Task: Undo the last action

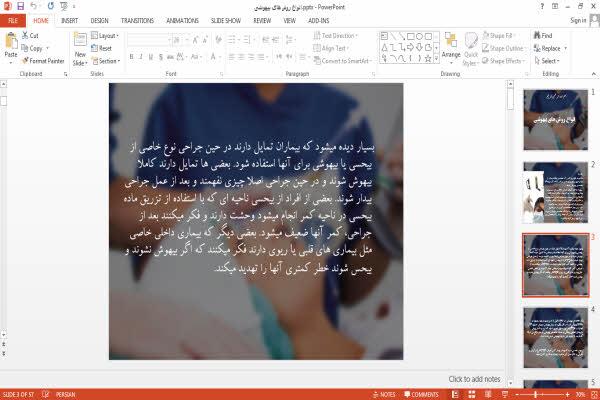Action: tap(34, 6)
